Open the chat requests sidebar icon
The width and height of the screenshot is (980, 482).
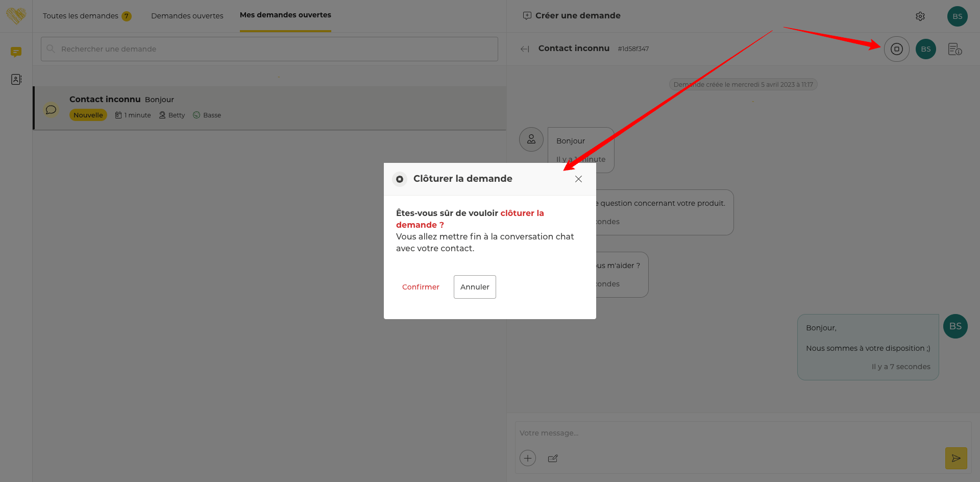point(16,52)
